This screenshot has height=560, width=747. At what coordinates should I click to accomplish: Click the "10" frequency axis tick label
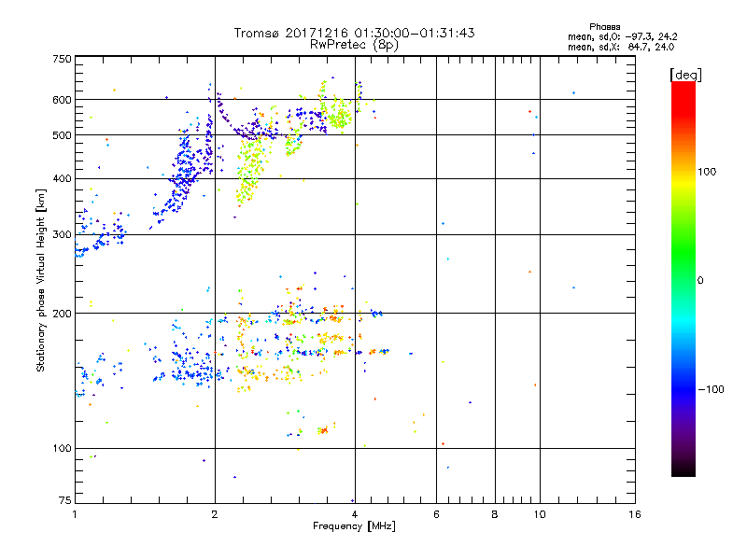click(x=540, y=514)
